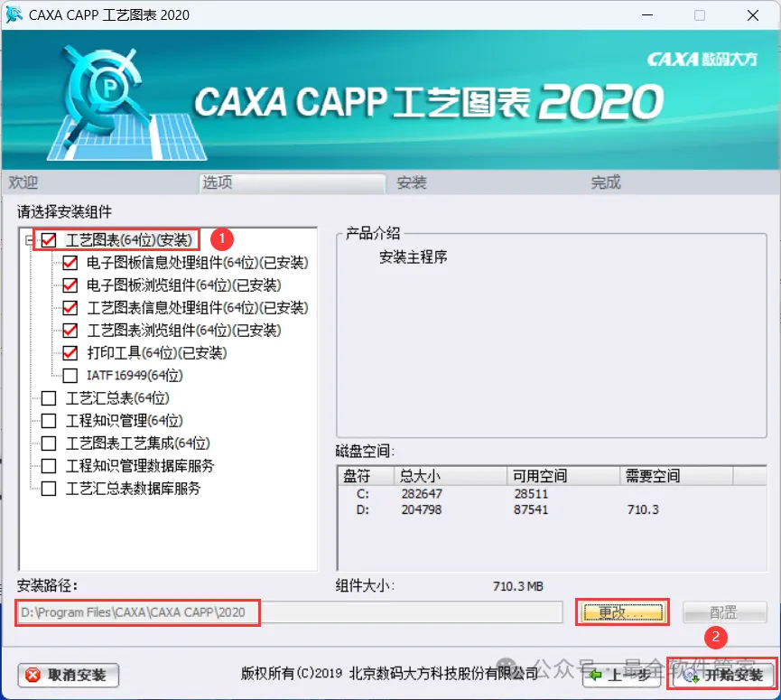Check 工艺汇总表数据库服务 checkbox
781x700 pixels.
[x=49, y=489]
